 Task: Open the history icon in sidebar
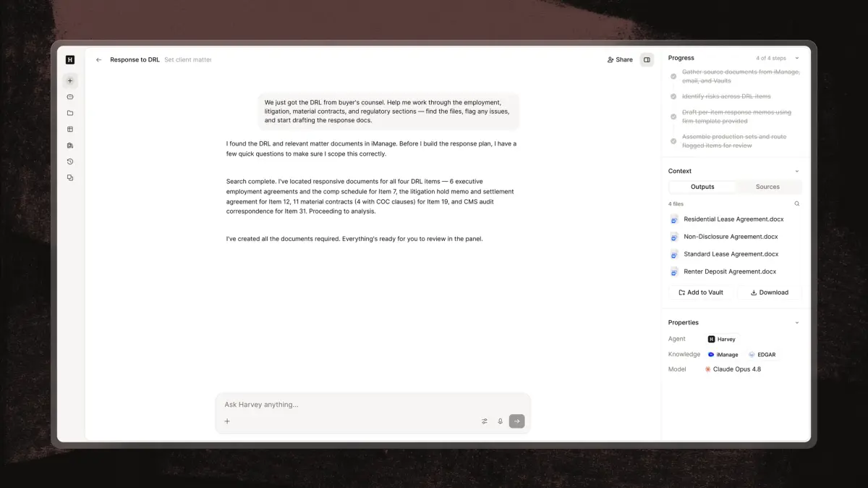pyautogui.click(x=70, y=161)
